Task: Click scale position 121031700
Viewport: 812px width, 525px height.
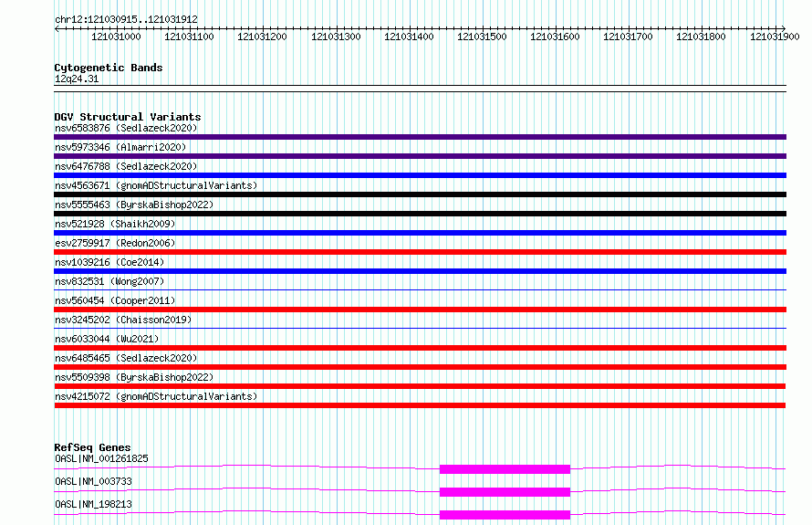Action: pos(628,37)
